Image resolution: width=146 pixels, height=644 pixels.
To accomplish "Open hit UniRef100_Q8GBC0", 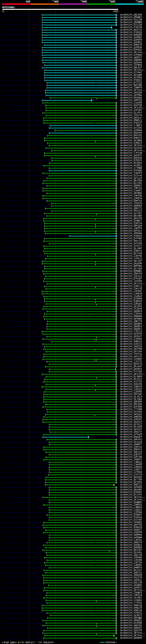I will (x=131, y=186).
